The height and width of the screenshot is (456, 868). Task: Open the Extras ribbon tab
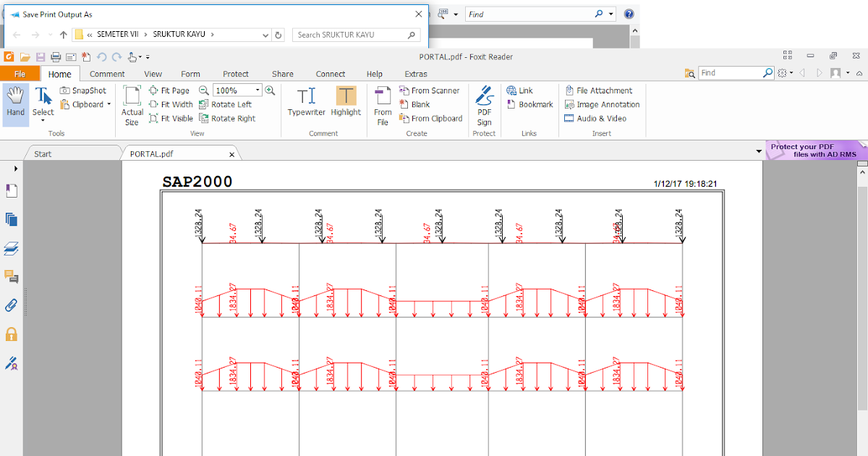coord(416,74)
